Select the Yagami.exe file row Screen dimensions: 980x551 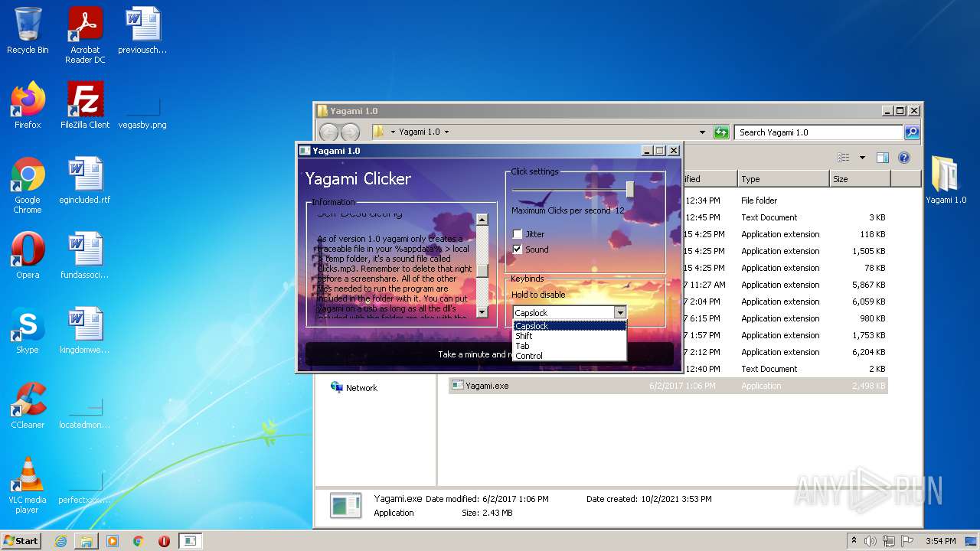(x=668, y=386)
